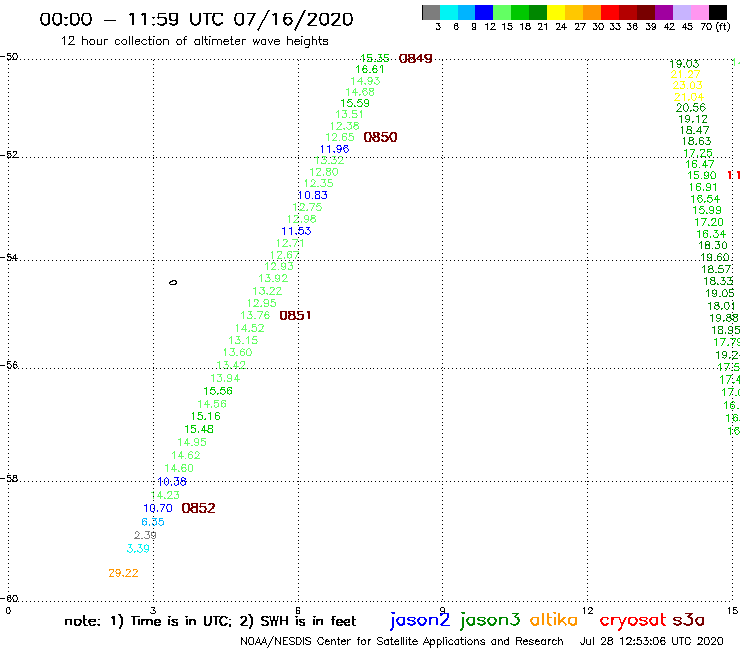Click the blue wave height value 10.38

172,482
